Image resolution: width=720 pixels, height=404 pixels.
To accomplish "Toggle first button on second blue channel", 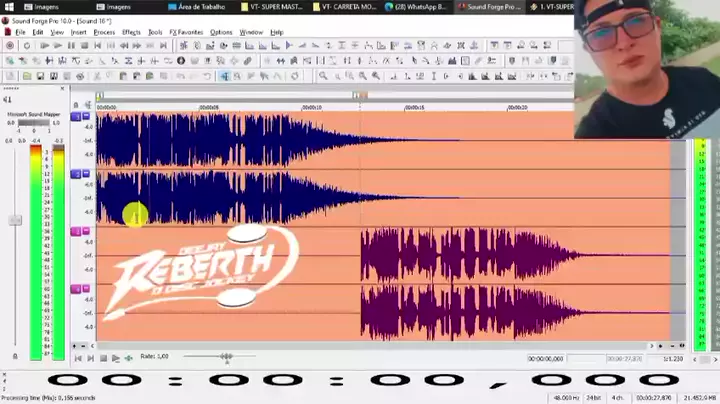I will point(76,174).
